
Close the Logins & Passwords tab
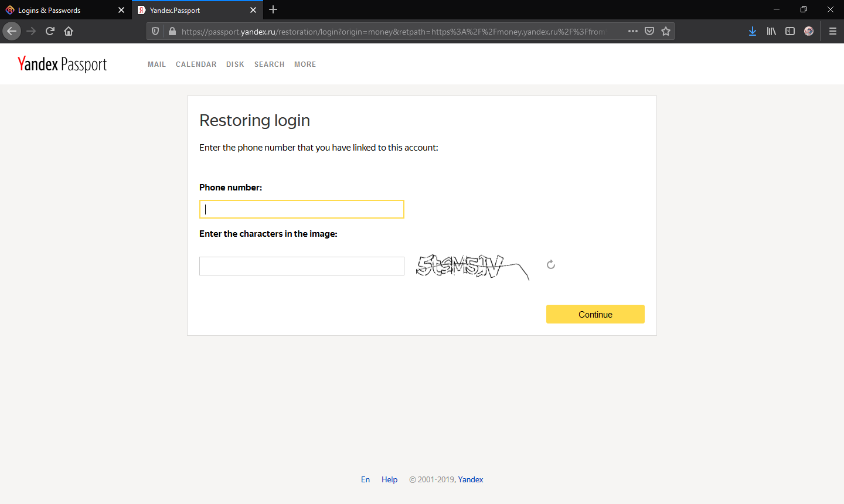click(x=121, y=10)
